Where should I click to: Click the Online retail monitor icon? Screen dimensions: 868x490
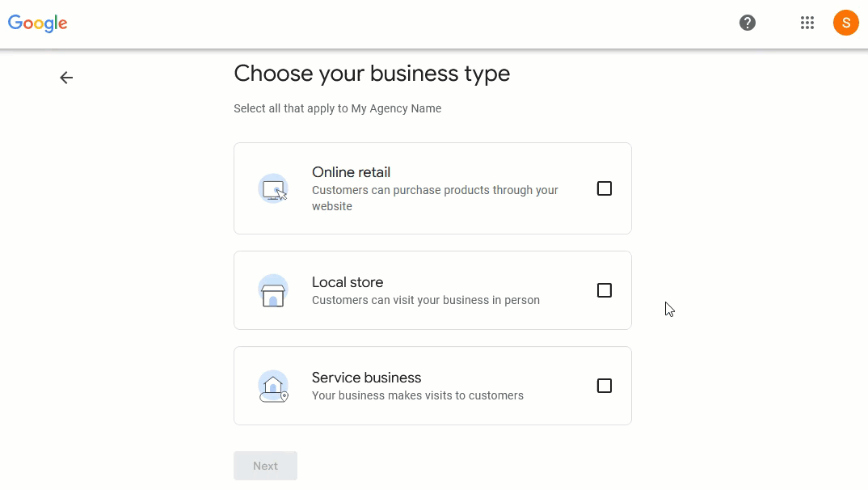[273, 188]
